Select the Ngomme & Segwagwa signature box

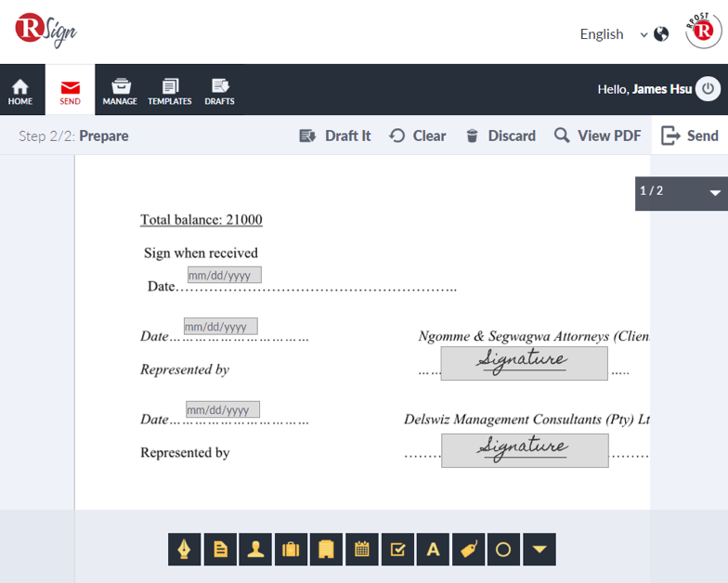(x=524, y=363)
